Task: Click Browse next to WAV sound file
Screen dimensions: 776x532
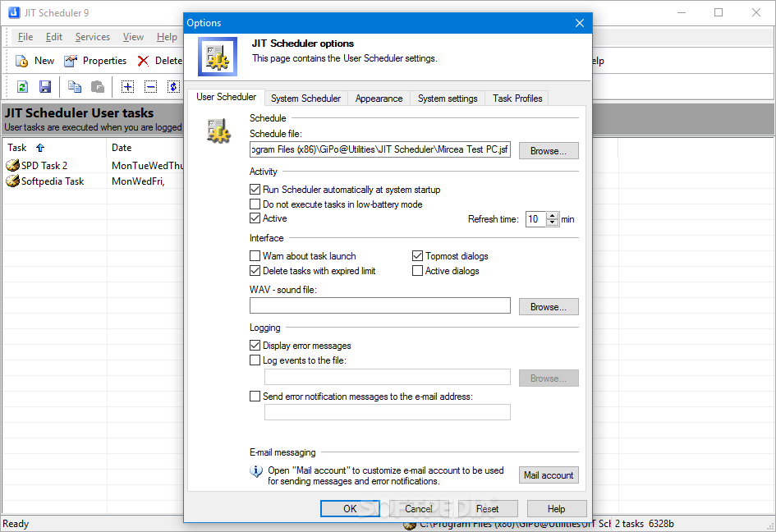Action: click(x=549, y=307)
